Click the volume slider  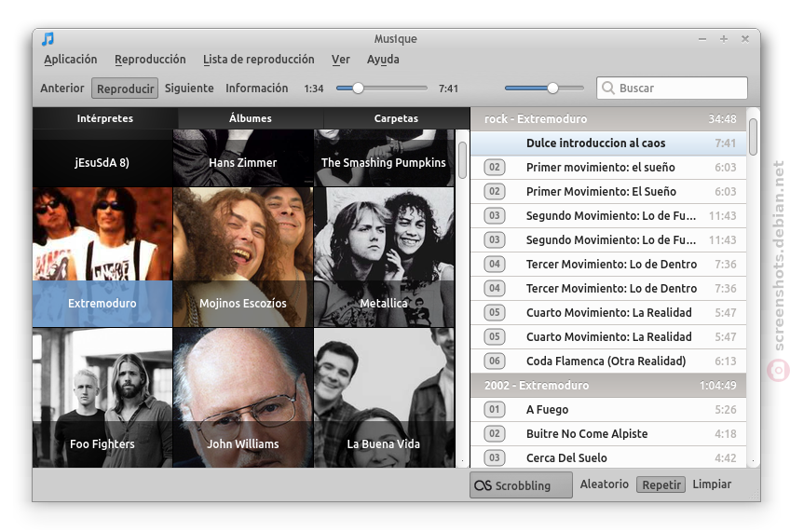[x=544, y=89]
